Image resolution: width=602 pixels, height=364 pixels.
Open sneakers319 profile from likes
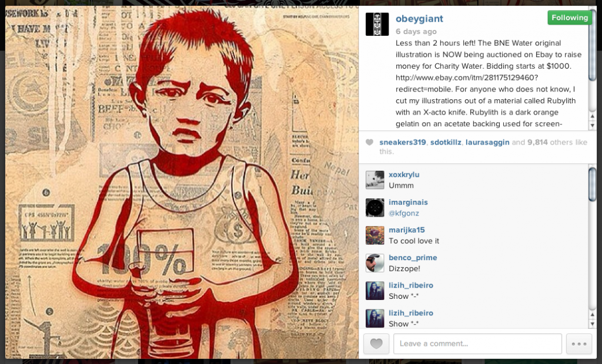402,142
